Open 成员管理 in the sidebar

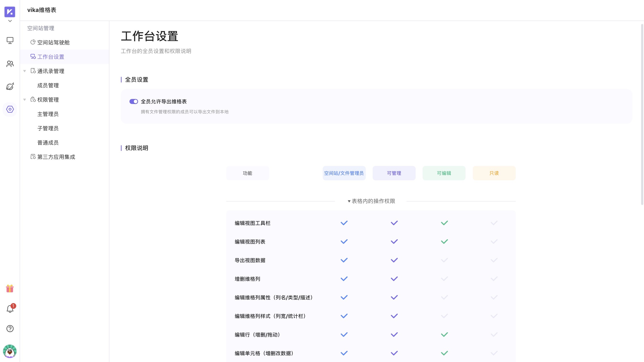click(48, 85)
